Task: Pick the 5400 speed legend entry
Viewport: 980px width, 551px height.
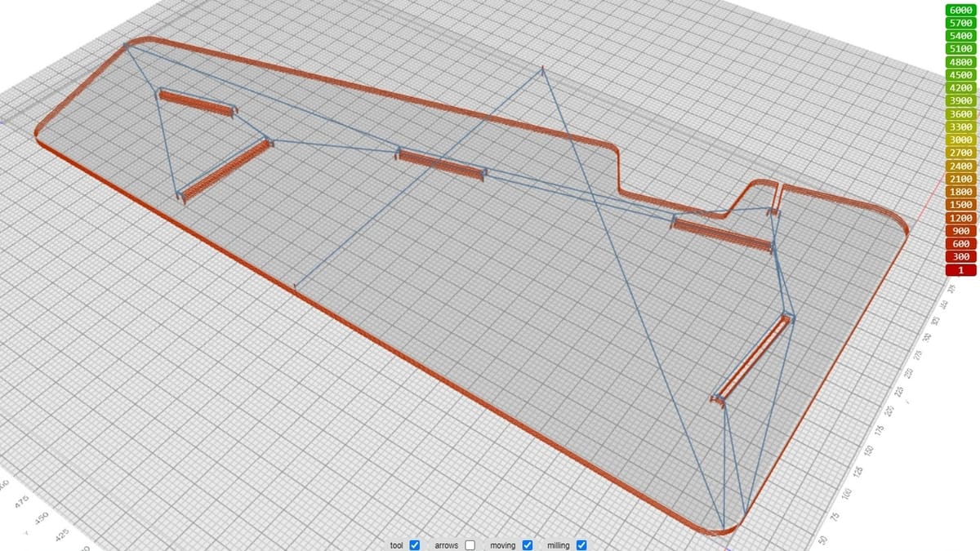Action: 960,36
